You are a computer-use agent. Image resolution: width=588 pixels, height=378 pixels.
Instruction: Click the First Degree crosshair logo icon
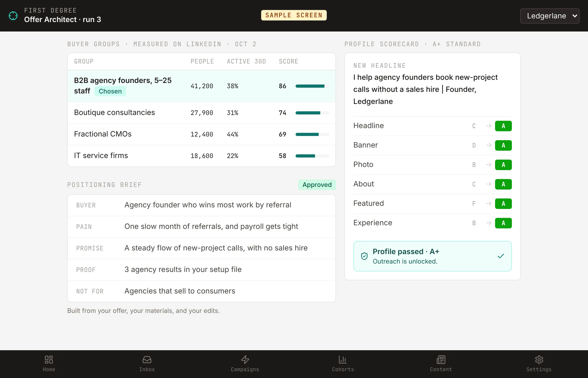(13, 16)
